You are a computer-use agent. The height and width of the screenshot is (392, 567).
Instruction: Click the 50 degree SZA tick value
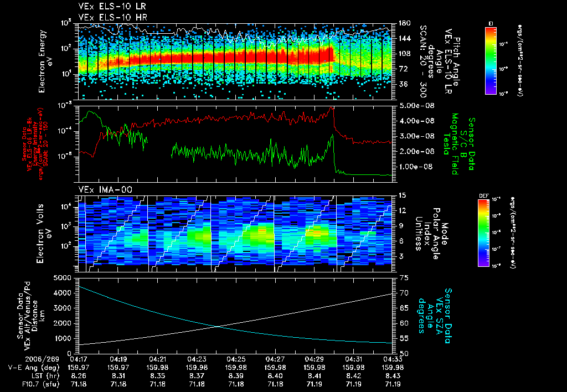(x=405, y=353)
